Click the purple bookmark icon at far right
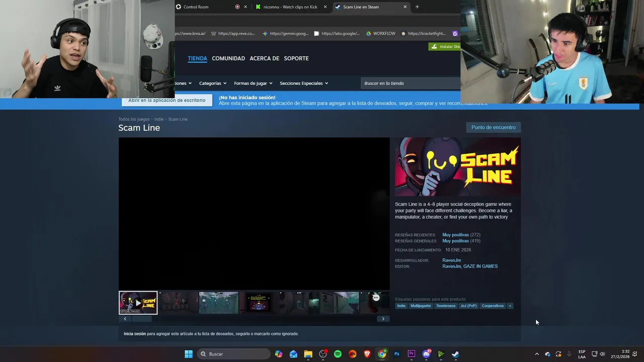The width and height of the screenshot is (644, 362). tap(455, 34)
